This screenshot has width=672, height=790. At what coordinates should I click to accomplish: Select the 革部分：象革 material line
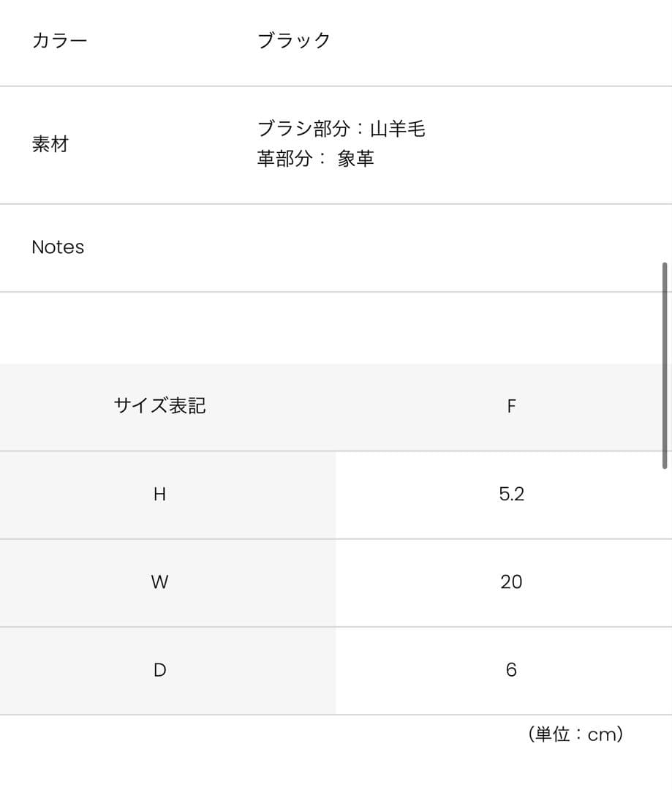(315, 159)
